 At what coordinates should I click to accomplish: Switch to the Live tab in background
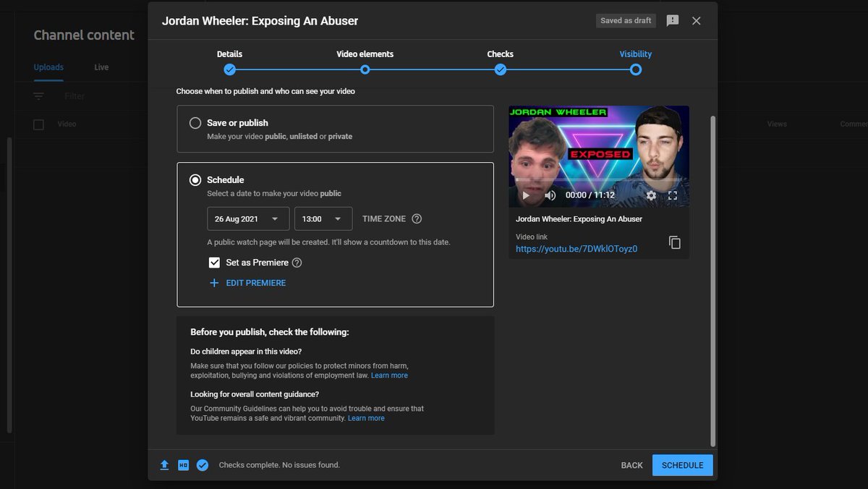click(101, 67)
